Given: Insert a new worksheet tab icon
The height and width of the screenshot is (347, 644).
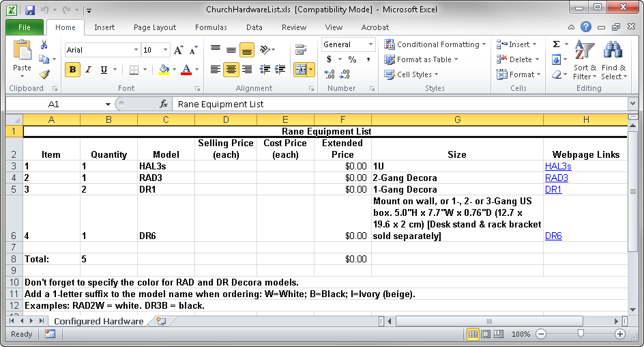Looking at the screenshot, I should (162, 322).
